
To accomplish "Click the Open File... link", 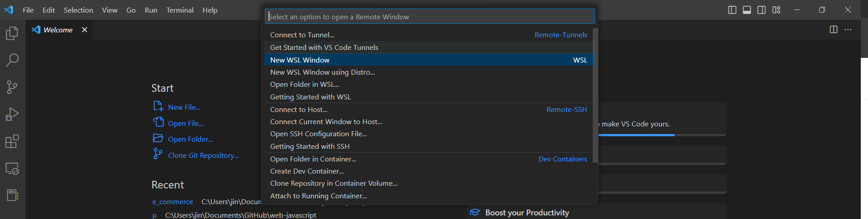I will point(185,123).
